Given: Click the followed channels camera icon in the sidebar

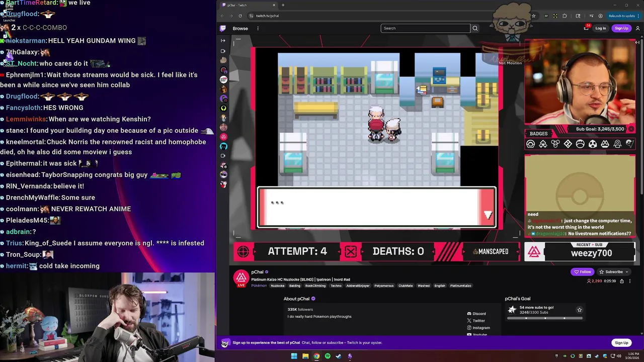Looking at the screenshot, I should pyautogui.click(x=223, y=51).
